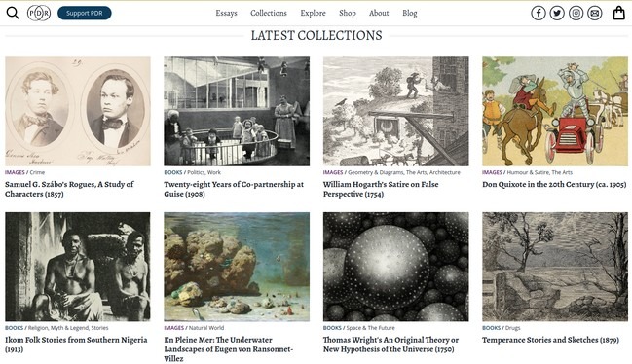Go to the Shop menu item
The width and height of the screenshot is (632, 364).
[x=348, y=13]
